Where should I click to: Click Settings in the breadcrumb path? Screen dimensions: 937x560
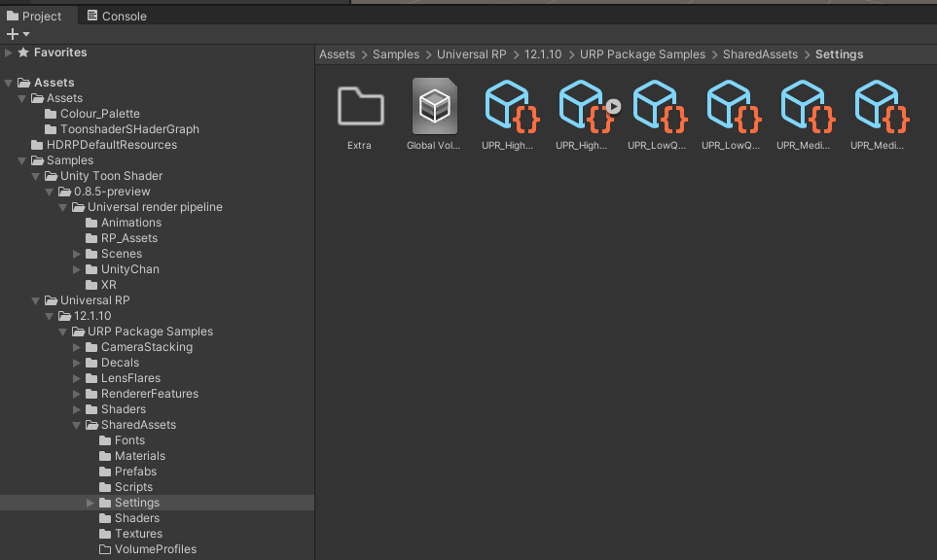click(839, 54)
